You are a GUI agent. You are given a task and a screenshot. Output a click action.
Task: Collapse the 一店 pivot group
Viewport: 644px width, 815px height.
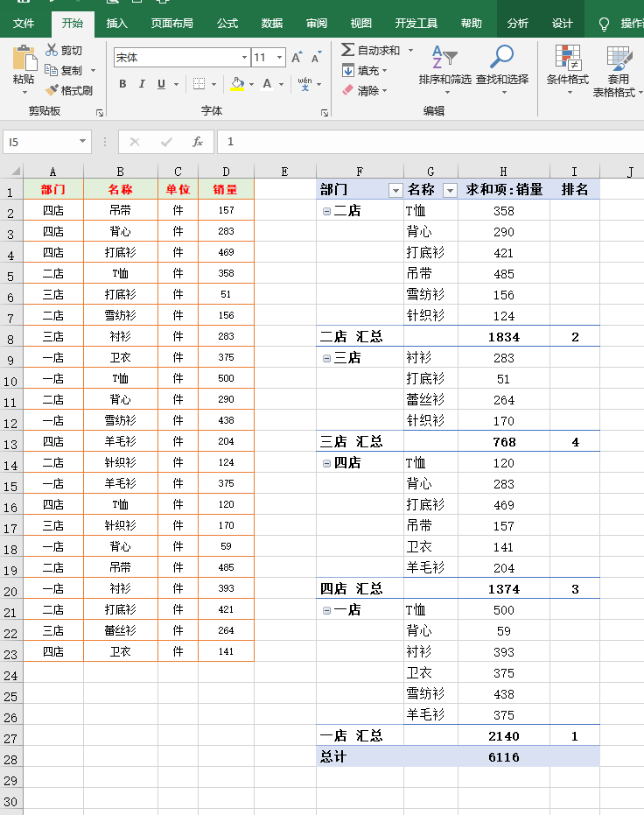326,610
